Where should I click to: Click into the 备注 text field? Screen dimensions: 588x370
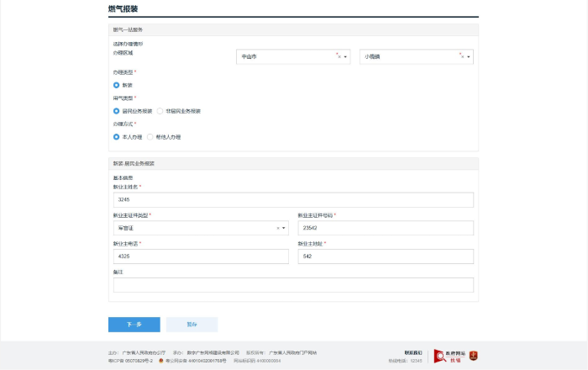coord(293,285)
